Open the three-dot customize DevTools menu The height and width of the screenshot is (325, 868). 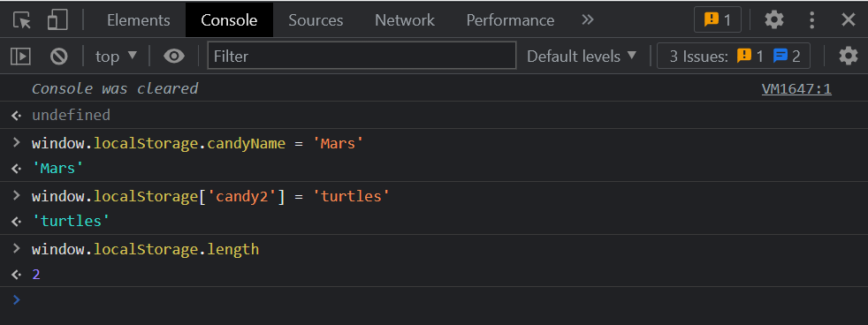[811, 20]
